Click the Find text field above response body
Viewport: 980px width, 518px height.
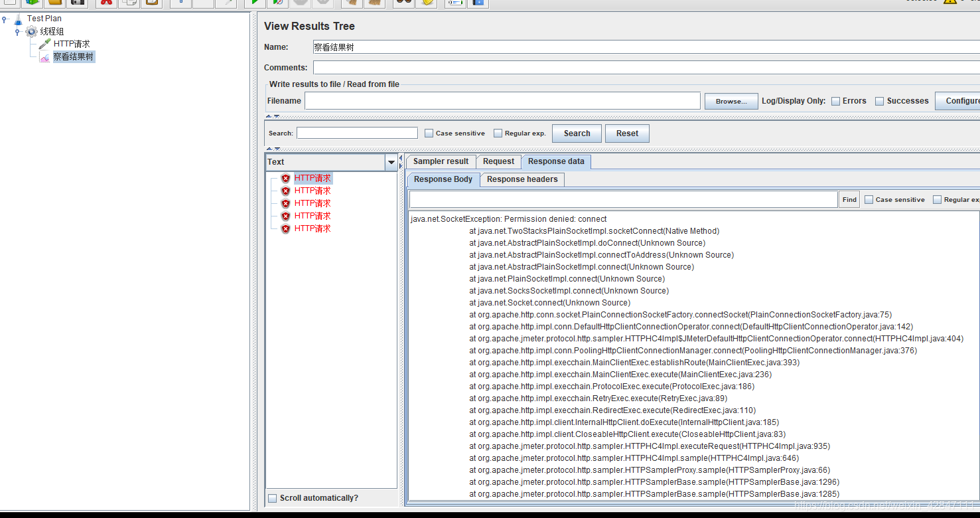[x=623, y=199]
